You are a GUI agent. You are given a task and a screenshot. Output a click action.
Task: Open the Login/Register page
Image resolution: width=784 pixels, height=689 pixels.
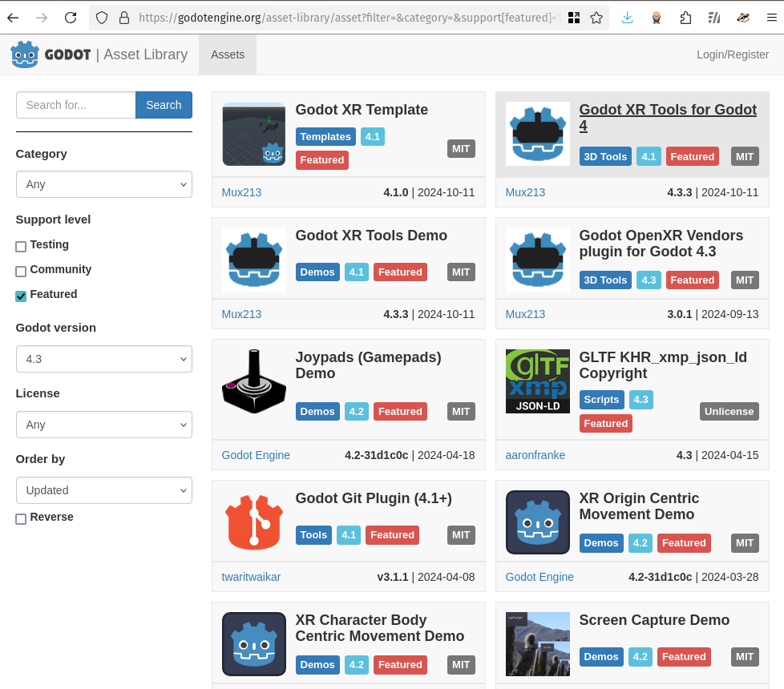click(733, 54)
